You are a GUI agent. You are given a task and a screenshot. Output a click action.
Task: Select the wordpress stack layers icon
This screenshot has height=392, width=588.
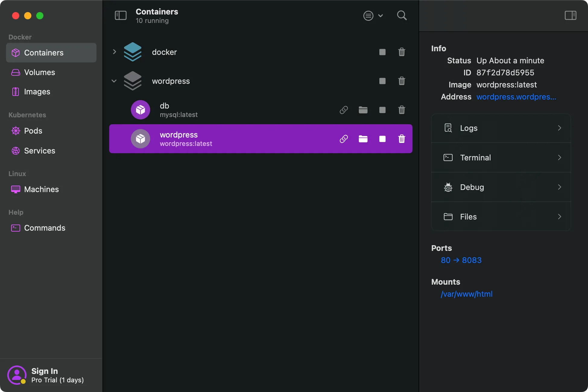click(x=133, y=81)
